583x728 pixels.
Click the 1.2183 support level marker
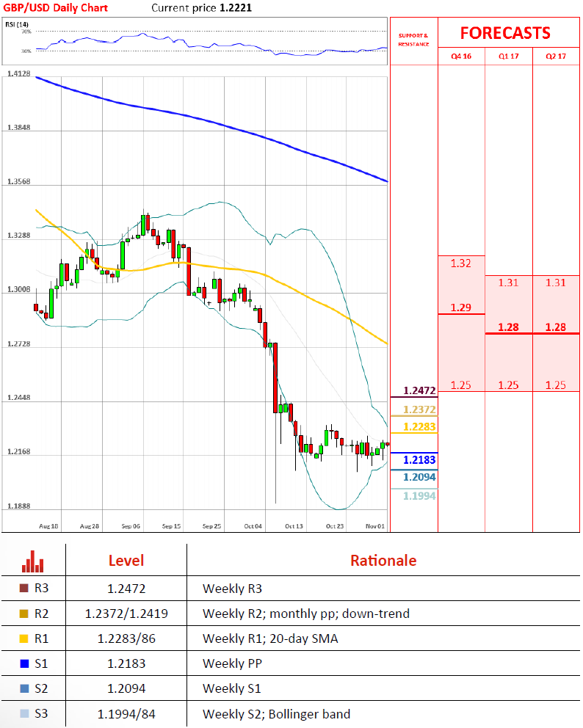coord(419,460)
